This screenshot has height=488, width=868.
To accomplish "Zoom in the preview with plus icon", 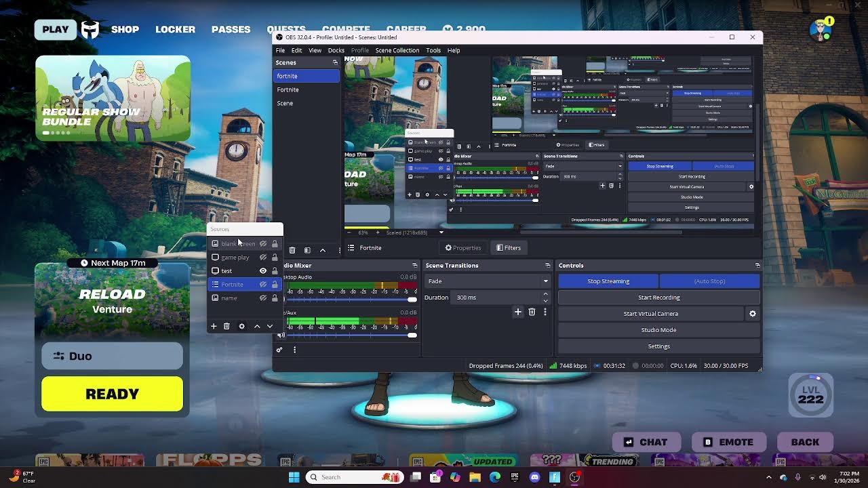I will (x=378, y=232).
